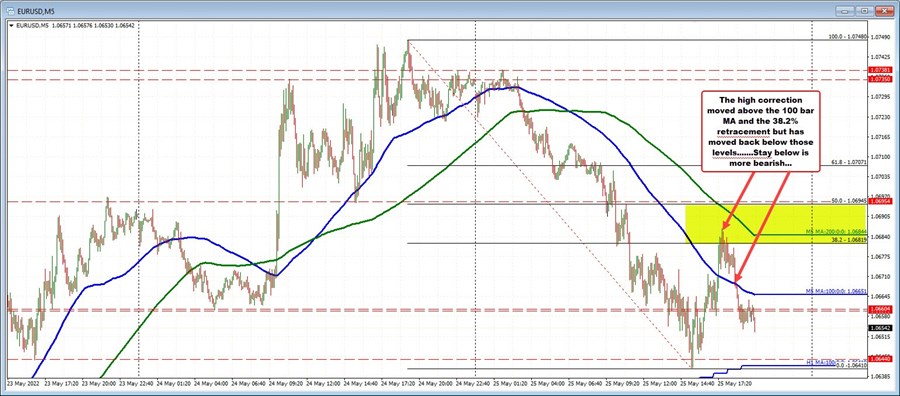Image resolution: width=900 pixels, height=396 pixels.
Task: Select the red 1.06954 price level tag
Action: click(881, 202)
